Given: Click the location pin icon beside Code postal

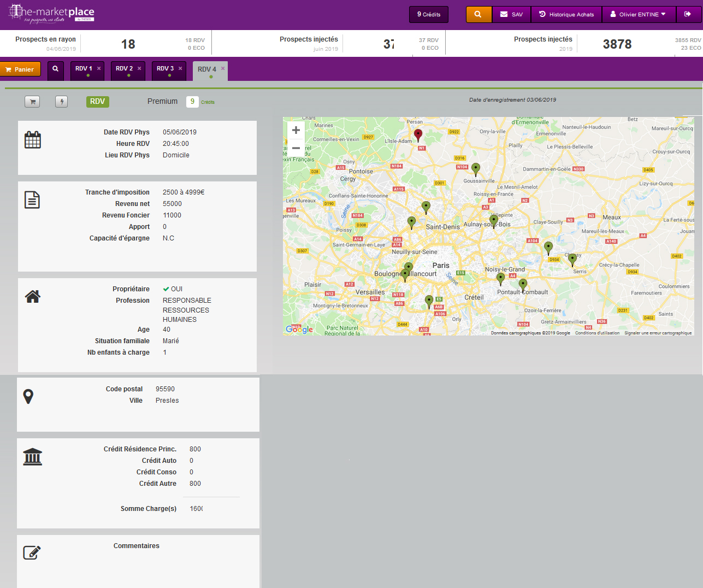Looking at the screenshot, I should click(x=28, y=397).
